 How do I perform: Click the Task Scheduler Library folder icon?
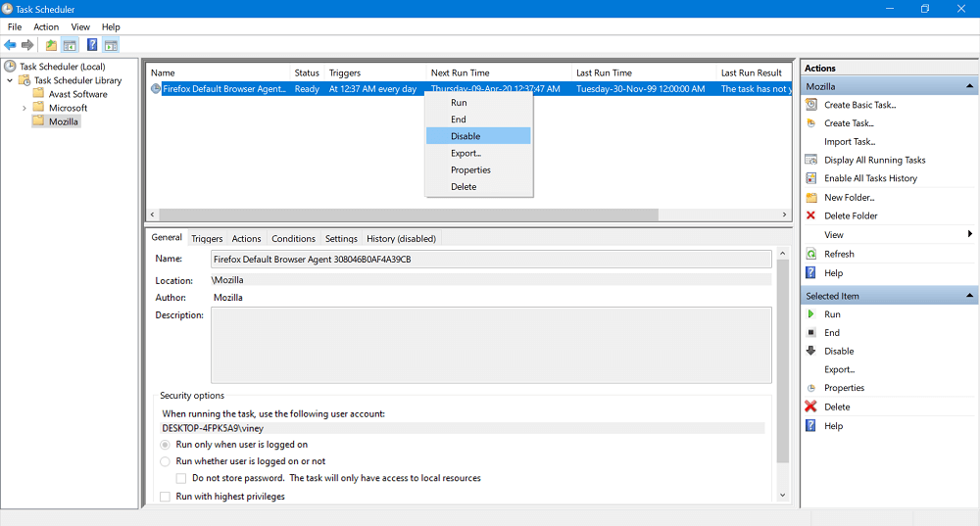pyautogui.click(x=24, y=80)
